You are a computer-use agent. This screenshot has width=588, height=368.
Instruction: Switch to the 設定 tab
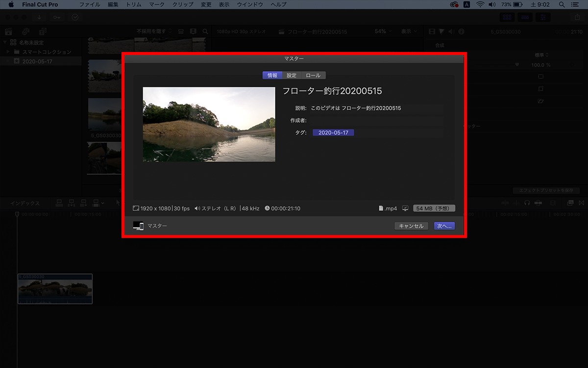292,76
